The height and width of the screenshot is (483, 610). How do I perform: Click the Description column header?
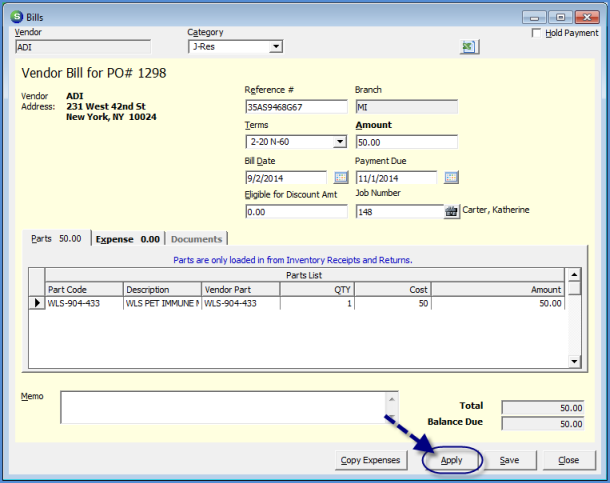pyautogui.click(x=162, y=289)
